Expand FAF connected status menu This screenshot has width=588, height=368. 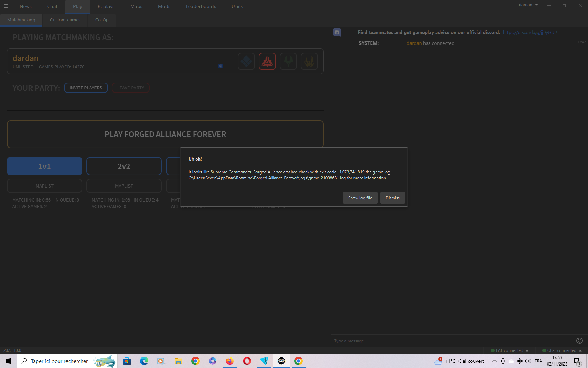click(510, 350)
